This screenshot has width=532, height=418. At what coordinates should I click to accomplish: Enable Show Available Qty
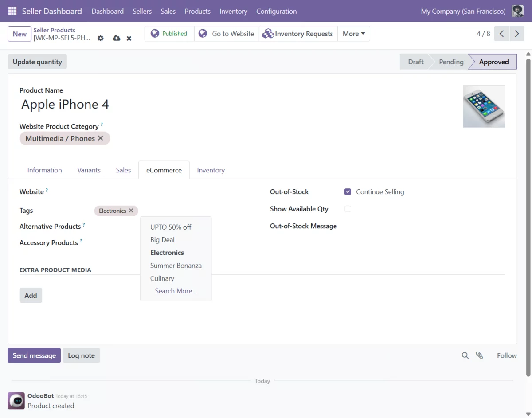pos(348,209)
